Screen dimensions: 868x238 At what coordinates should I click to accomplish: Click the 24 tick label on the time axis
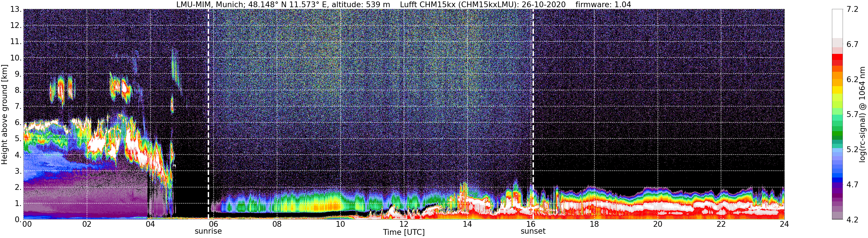tap(784, 224)
